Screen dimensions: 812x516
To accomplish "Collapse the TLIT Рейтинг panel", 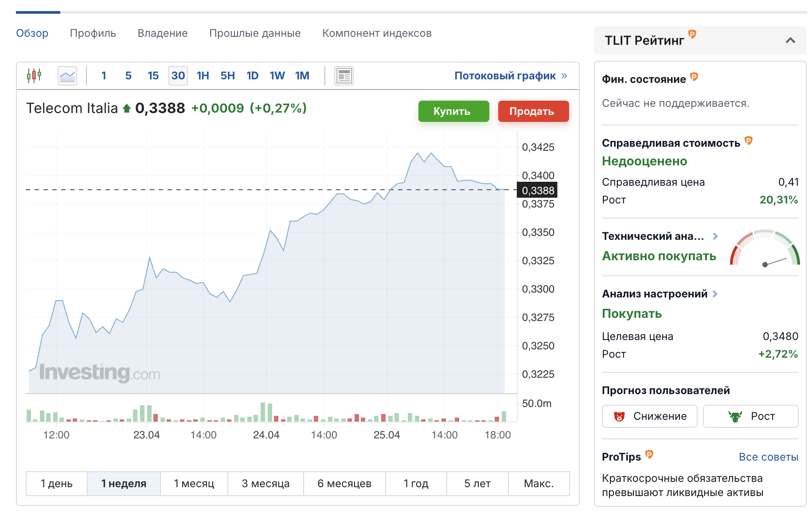I will coord(790,40).
